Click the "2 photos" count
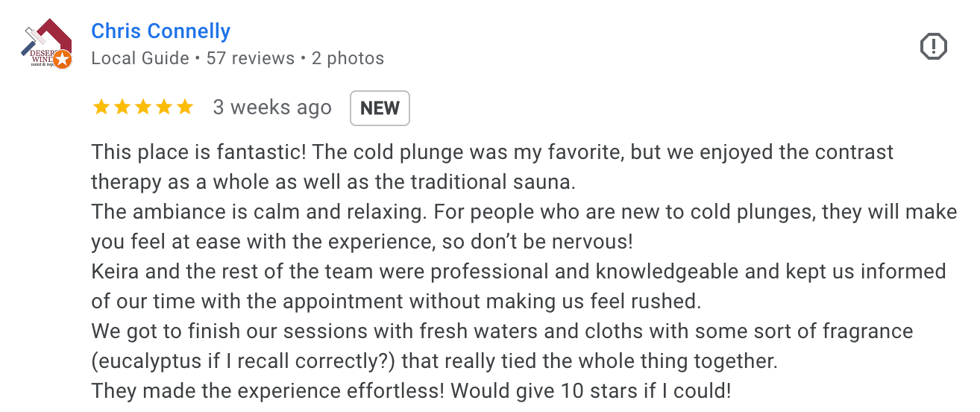The image size is (980, 412). [348, 58]
